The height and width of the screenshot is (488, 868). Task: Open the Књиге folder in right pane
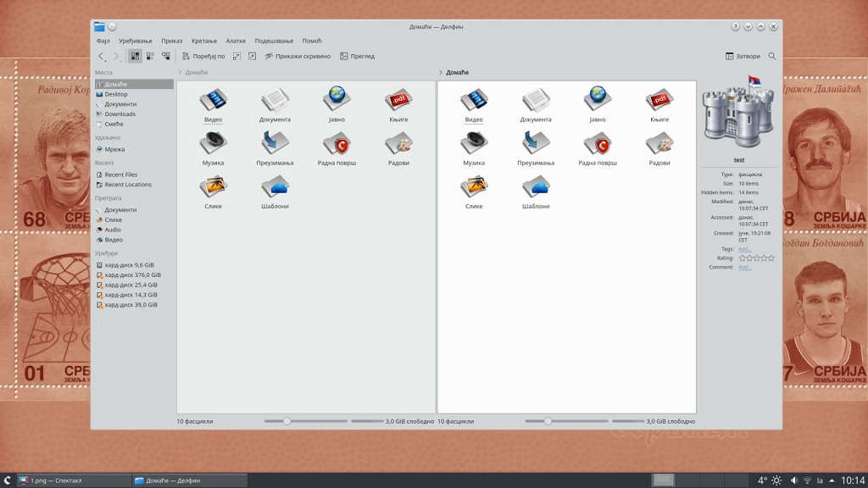point(659,105)
